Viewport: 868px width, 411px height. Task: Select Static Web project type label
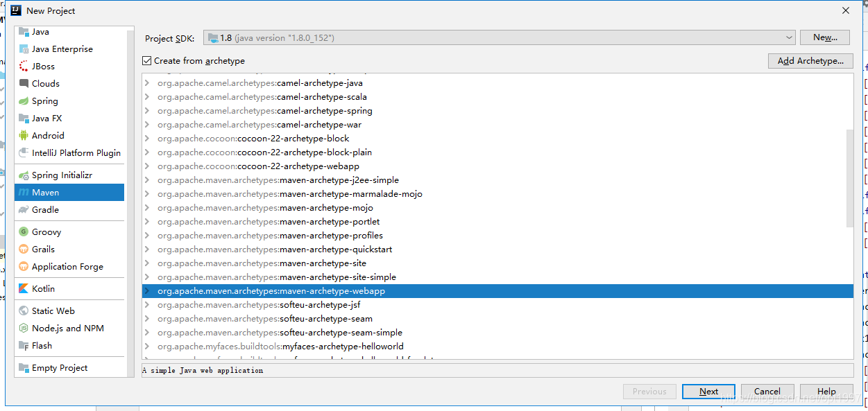pos(53,311)
